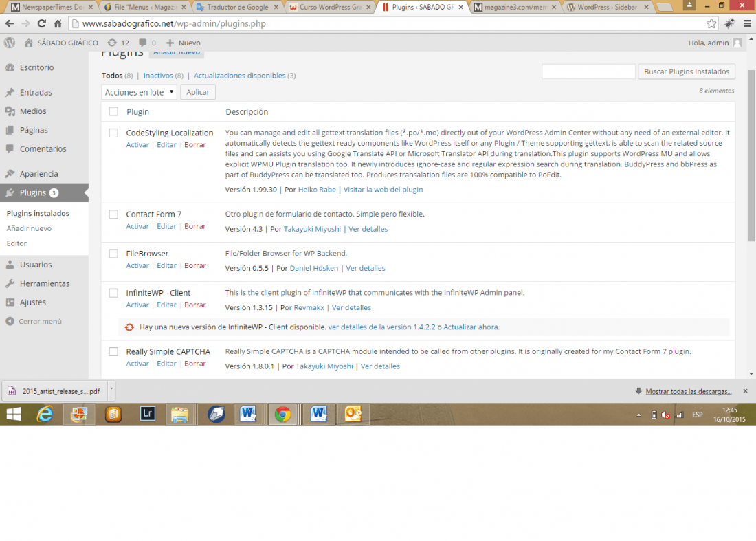Image resolution: width=756 pixels, height=541 pixels.
Task: Open Outlook from taskbar
Action: [x=353, y=414]
